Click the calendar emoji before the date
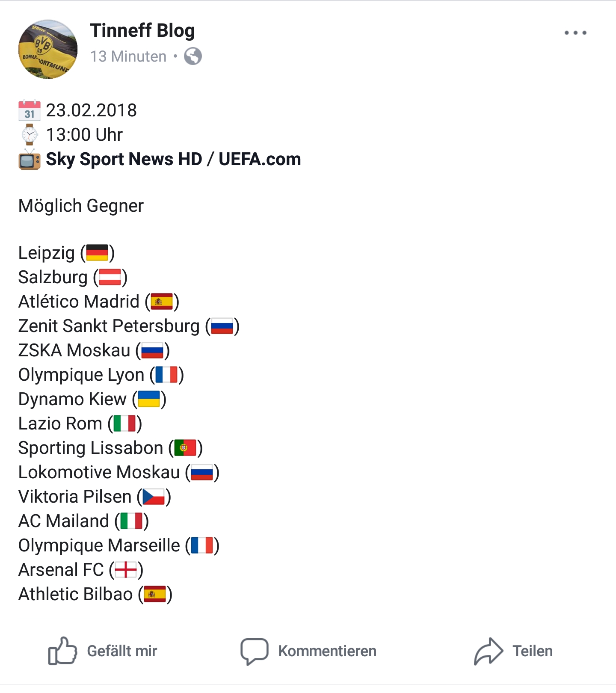 coord(30,110)
